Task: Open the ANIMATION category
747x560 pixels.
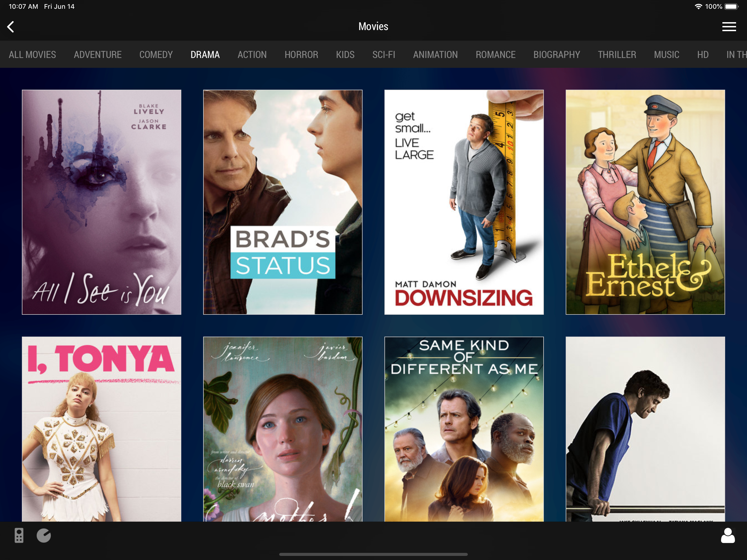Action: 435,55
